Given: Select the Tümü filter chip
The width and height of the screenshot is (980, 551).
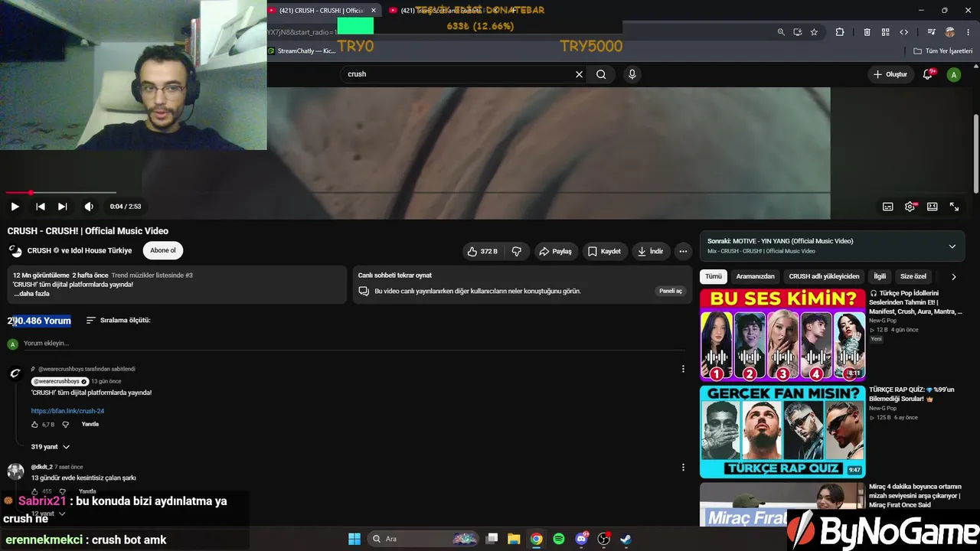Looking at the screenshot, I should pos(714,276).
